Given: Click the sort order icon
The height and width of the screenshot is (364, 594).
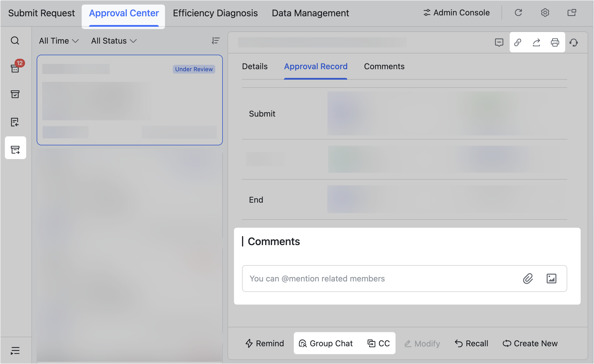Looking at the screenshot, I should (216, 41).
